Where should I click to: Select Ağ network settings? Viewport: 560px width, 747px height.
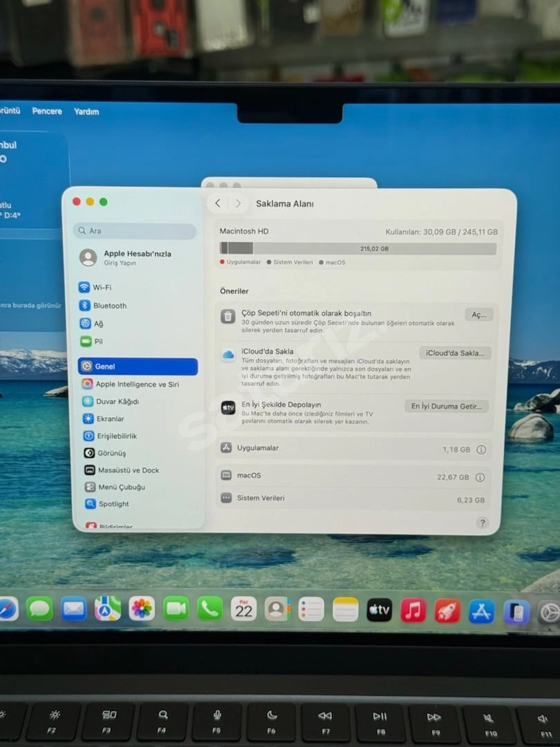point(91,324)
